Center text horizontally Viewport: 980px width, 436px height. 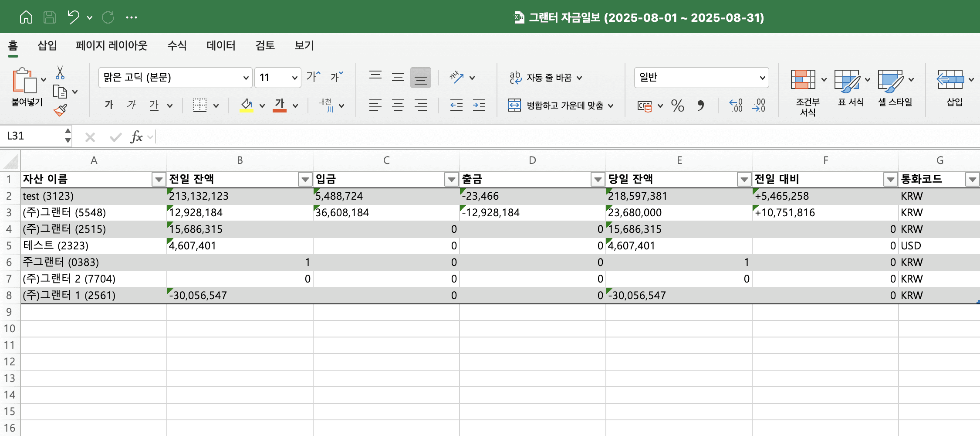point(398,105)
